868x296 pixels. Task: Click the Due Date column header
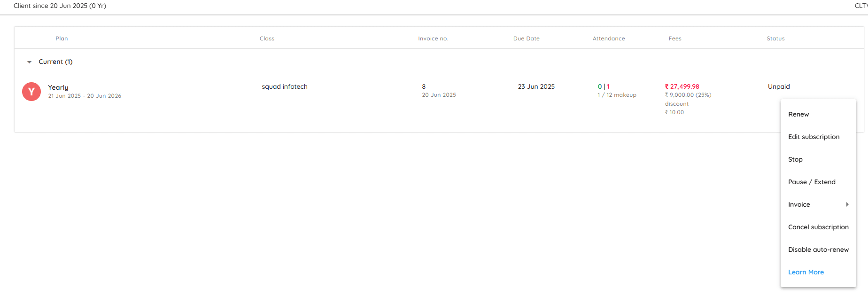[x=526, y=39]
